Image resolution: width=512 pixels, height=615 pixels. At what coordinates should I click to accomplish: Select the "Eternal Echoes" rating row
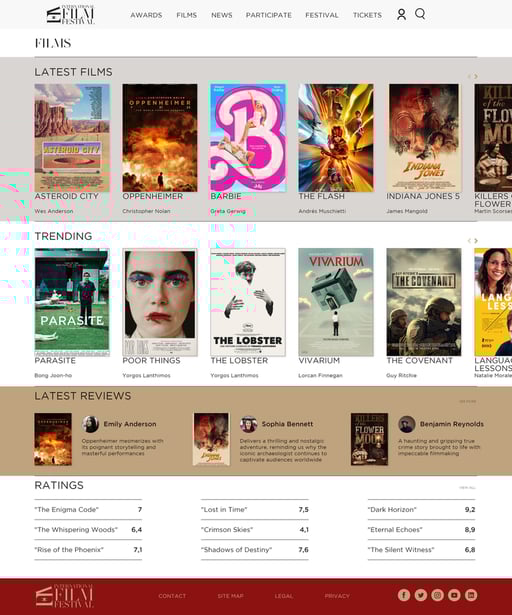pyautogui.click(x=421, y=529)
